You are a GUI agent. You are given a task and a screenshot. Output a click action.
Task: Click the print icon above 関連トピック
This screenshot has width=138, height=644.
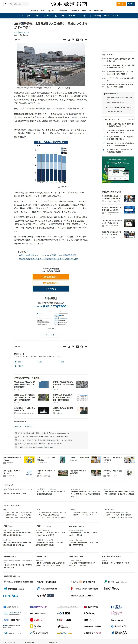tap(64, 347)
